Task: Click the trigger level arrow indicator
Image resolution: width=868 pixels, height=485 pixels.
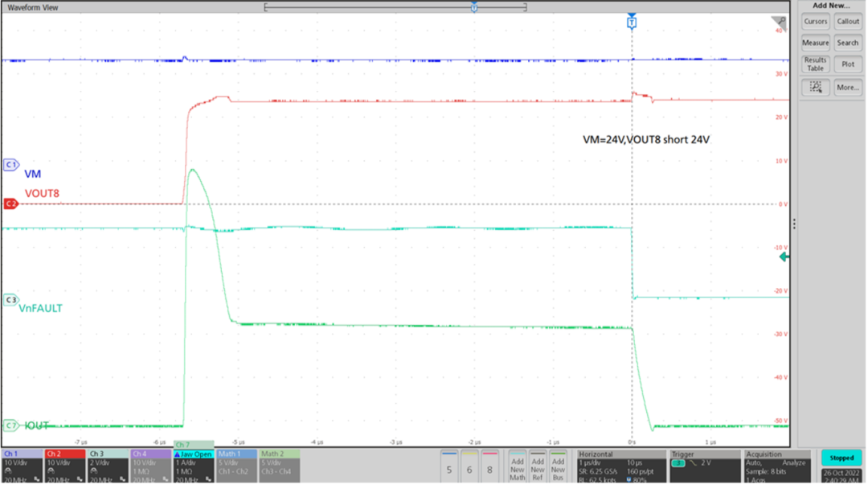Action: 784,257
